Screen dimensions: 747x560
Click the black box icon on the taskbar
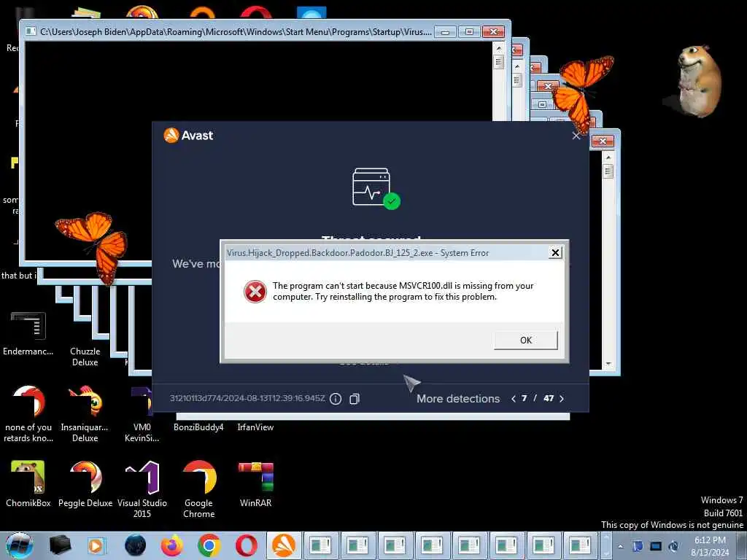click(60, 545)
